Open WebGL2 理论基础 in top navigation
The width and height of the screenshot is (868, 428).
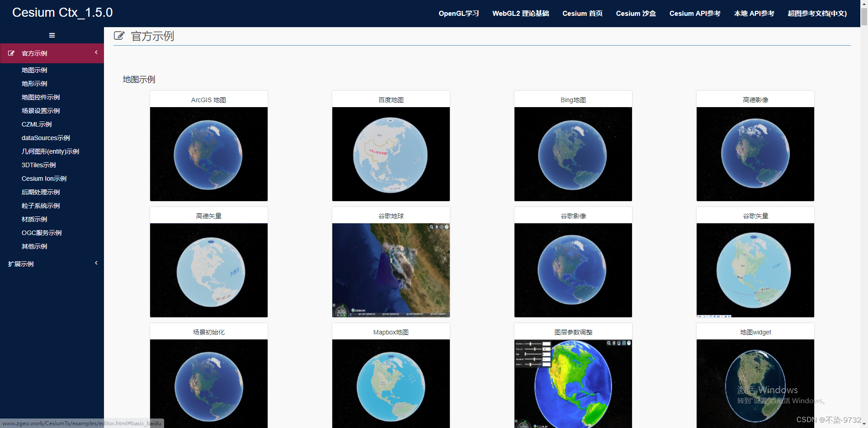520,14
